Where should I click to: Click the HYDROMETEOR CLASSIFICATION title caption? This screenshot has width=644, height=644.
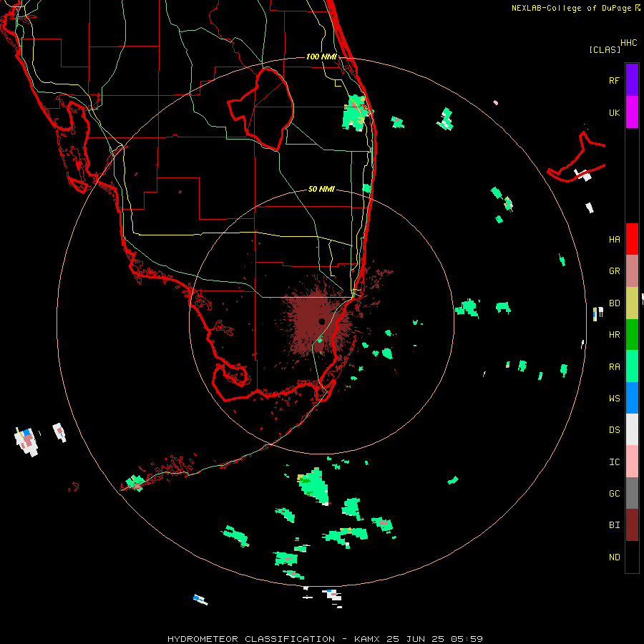pos(250,639)
